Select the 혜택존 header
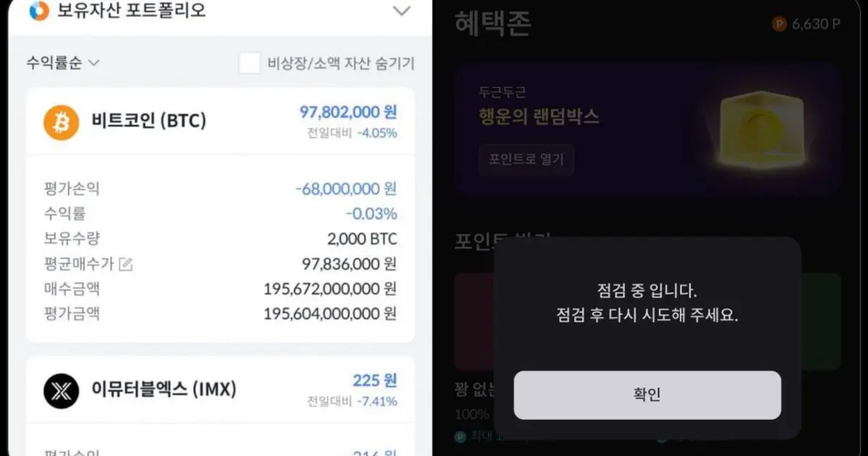The height and width of the screenshot is (456, 868). [493, 23]
